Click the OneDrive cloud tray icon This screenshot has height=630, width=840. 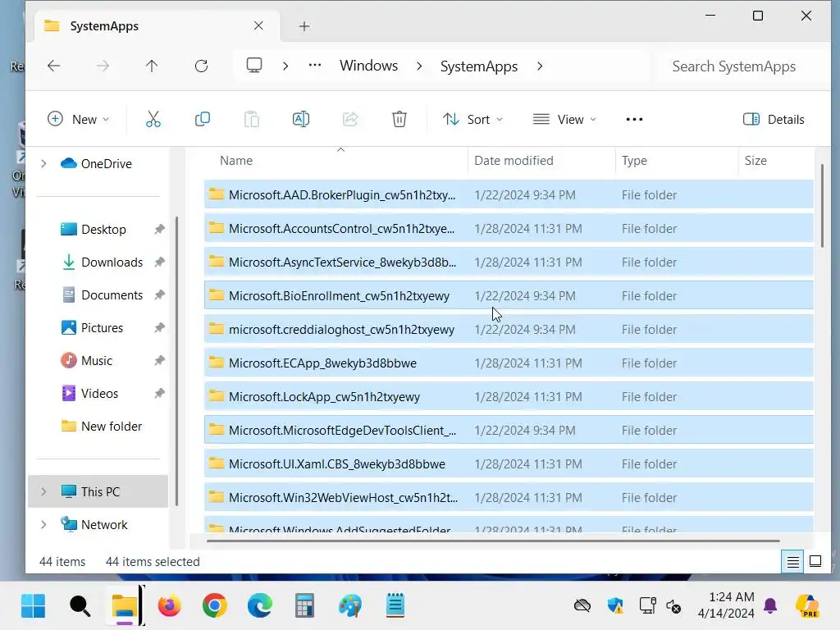(x=582, y=606)
